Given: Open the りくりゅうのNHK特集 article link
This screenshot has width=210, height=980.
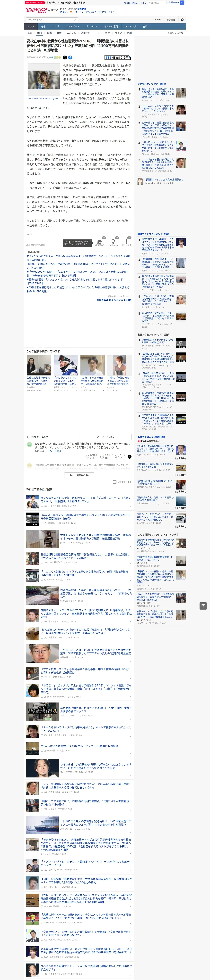Looking at the screenshot, I should click(x=85, y=499).
